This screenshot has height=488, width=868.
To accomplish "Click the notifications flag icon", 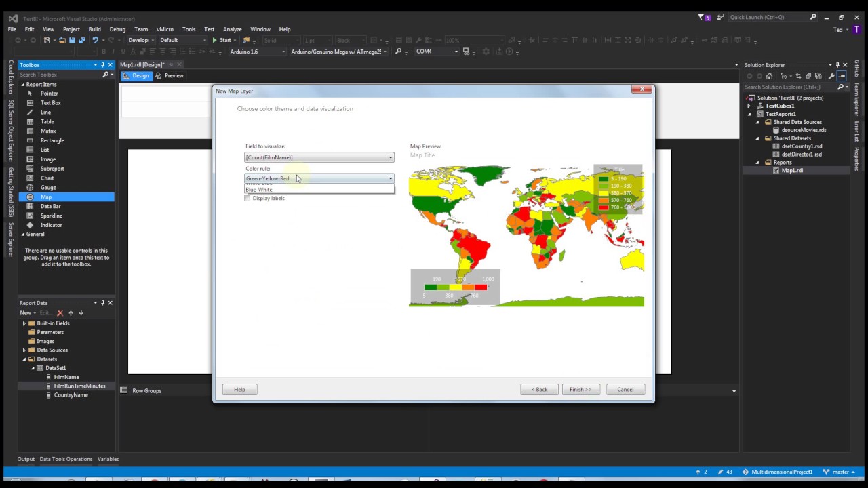I will coord(701,17).
